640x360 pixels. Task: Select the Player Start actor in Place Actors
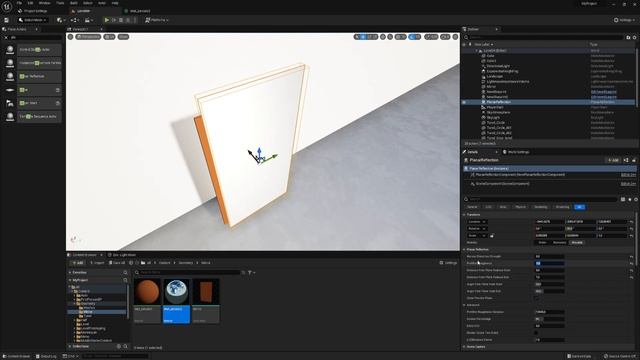coord(33,103)
